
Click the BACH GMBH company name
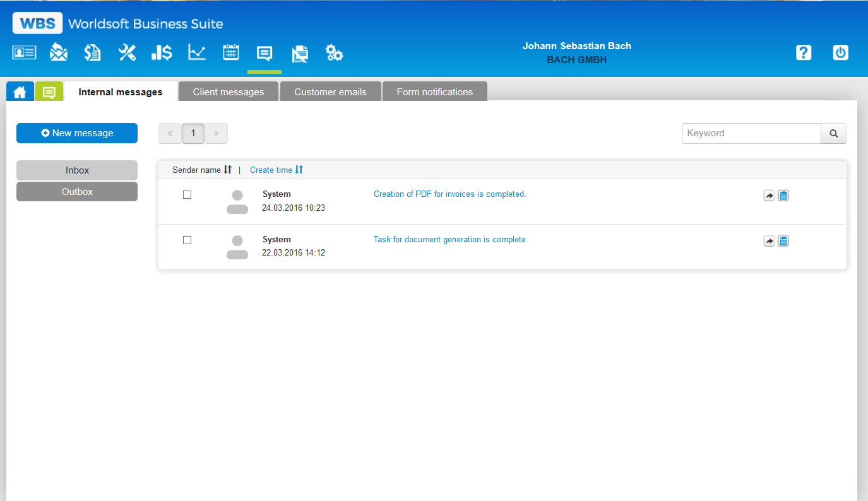tap(577, 60)
